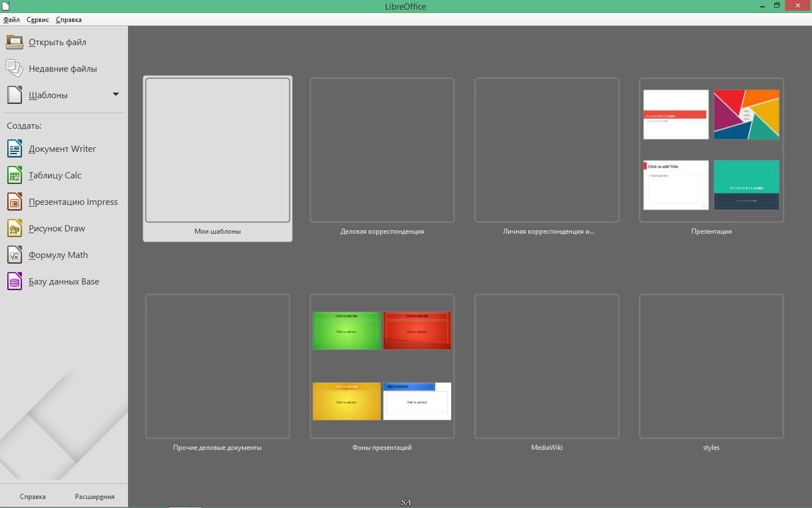The width and height of the screenshot is (812, 508).
Task: Click the Open File folder icon
Action: 15,42
